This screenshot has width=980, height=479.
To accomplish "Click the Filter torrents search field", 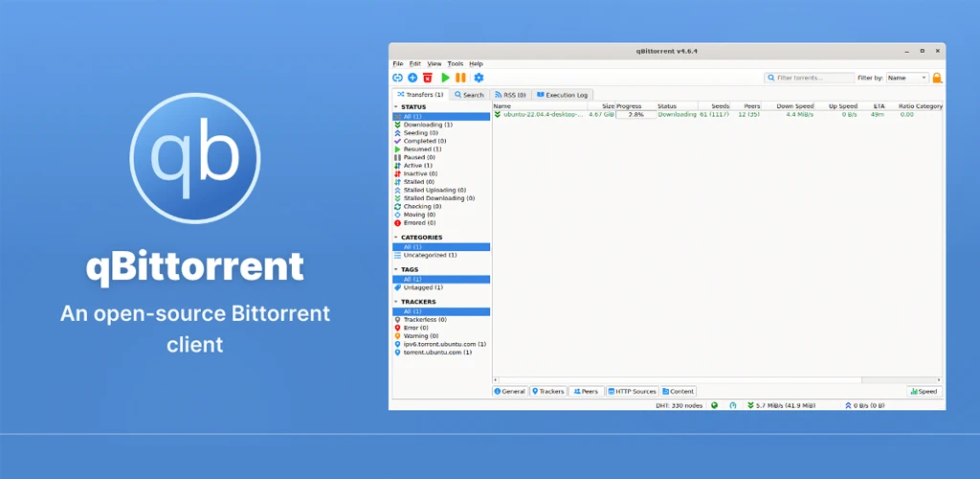I will click(x=810, y=79).
